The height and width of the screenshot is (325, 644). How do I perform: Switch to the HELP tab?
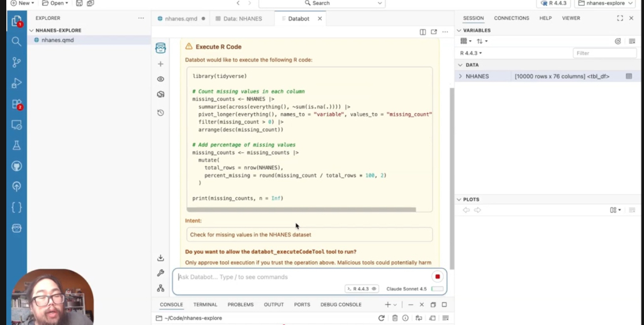click(545, 18)
